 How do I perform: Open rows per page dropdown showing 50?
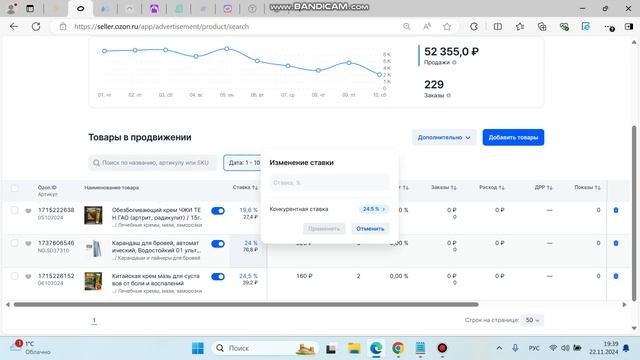click(532, 320)
